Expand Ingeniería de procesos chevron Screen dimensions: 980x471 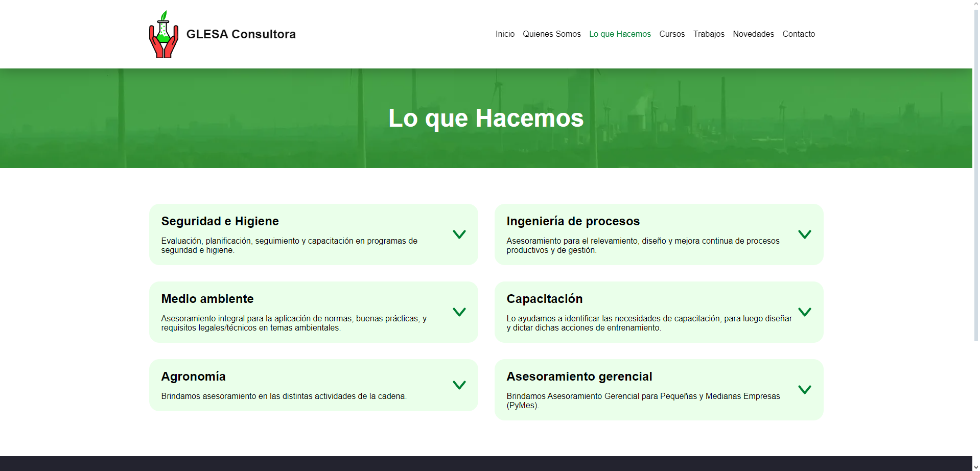coord(804,234)
